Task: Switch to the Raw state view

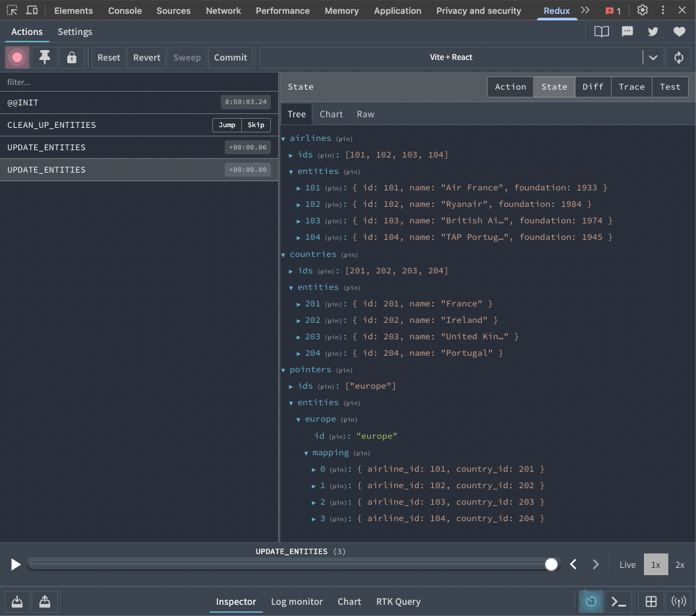Action: tap(365, 114)
